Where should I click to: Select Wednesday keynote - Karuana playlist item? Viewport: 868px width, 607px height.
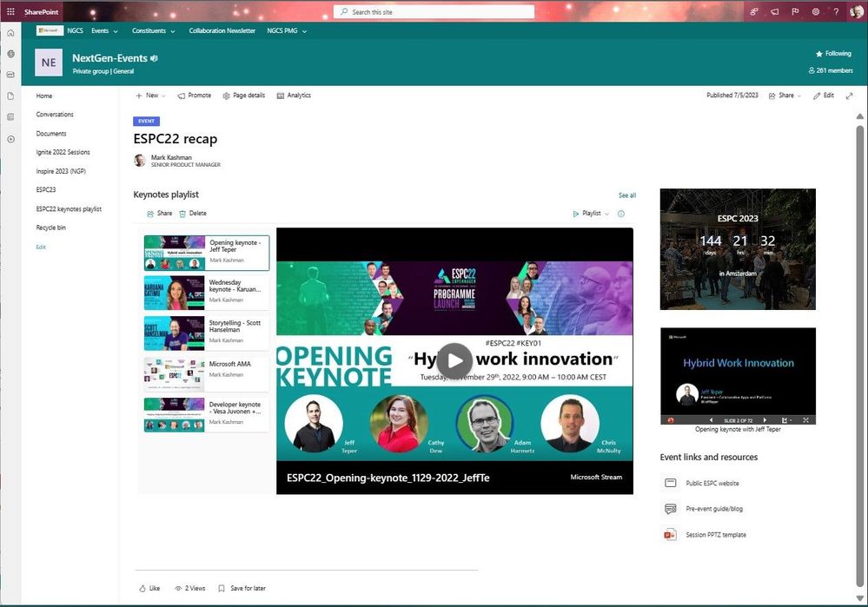click(x=207, y=292)
